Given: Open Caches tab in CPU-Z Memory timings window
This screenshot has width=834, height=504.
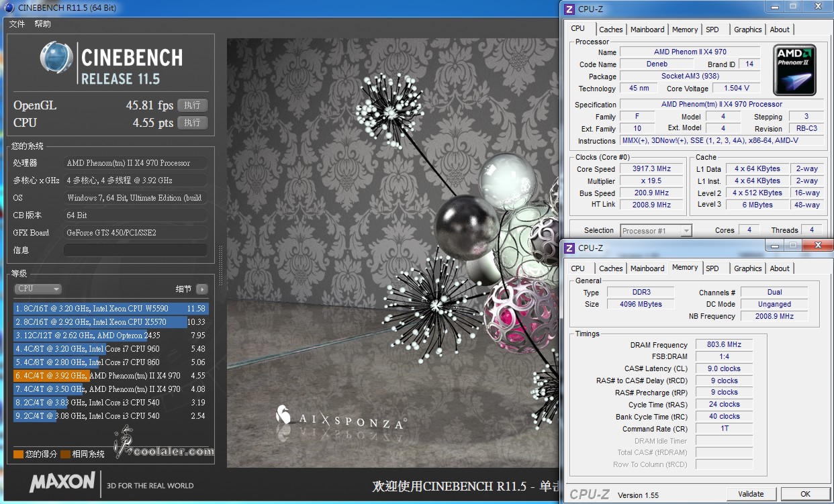Looking at the screenshot, I should pos(611,268).
